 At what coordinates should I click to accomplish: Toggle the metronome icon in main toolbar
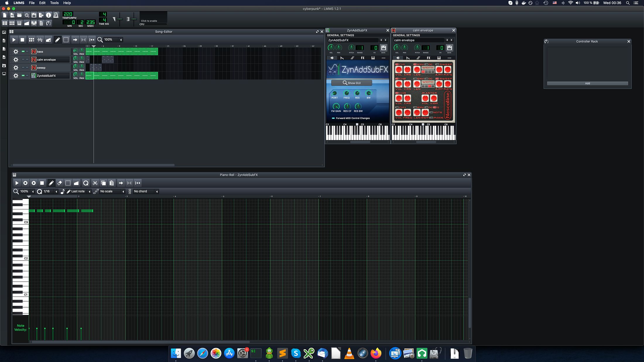pos(56,15)
